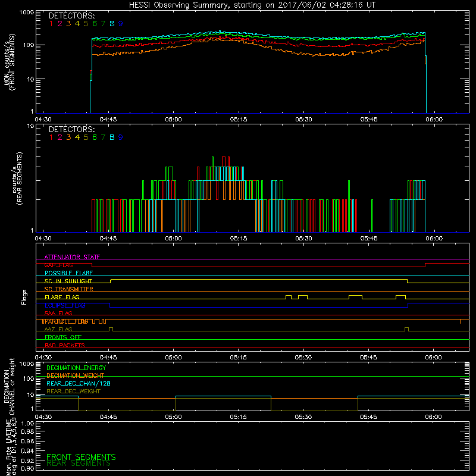Click blue detector 9 in front segments legend
476x476 pixels.
pos(121,24)
